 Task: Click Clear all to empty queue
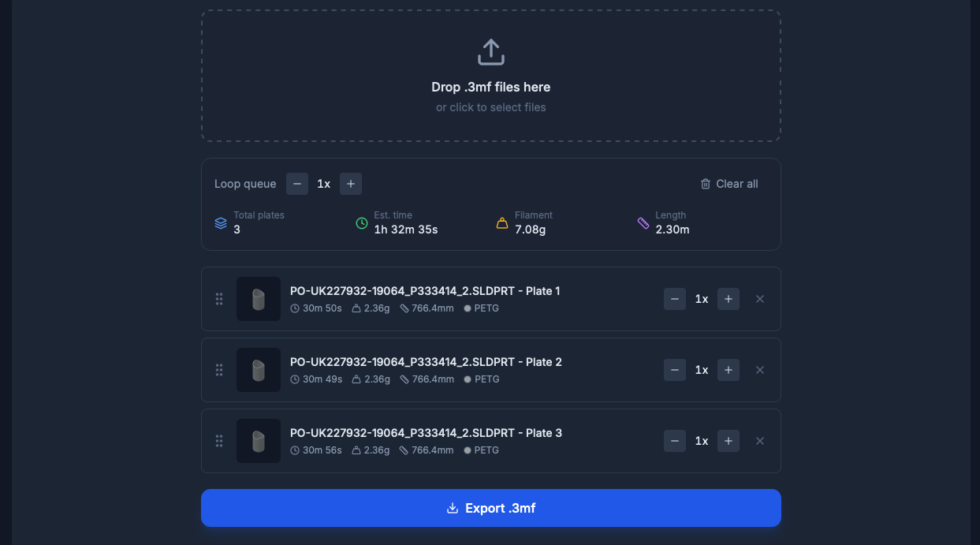coord(729,184)
